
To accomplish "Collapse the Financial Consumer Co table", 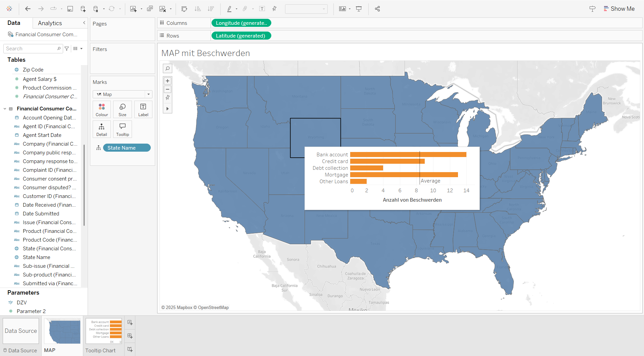I will point(4,108).
